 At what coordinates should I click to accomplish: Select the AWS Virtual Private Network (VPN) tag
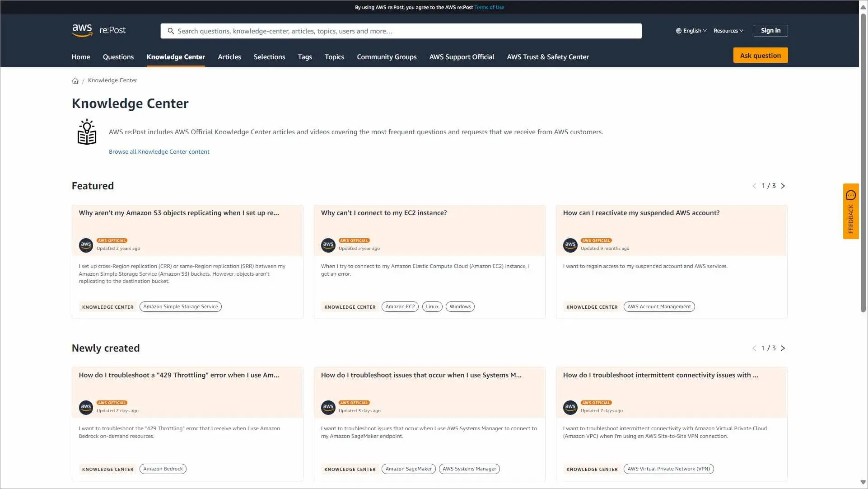point(668,469)
